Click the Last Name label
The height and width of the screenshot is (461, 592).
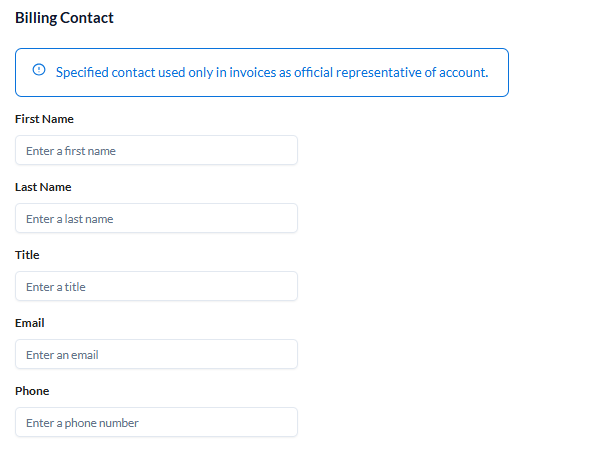click(x=43, y=187)
